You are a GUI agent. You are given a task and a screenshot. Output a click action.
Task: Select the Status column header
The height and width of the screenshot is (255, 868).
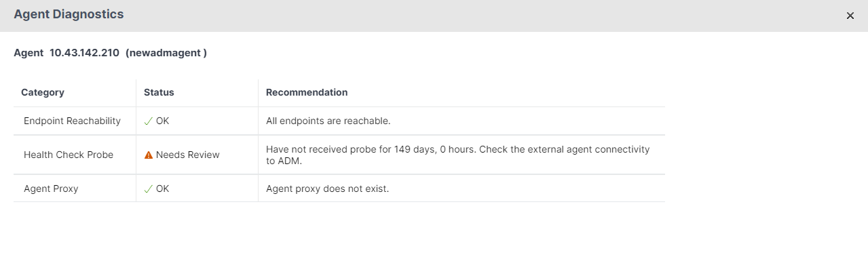click(x=159, y=92)
